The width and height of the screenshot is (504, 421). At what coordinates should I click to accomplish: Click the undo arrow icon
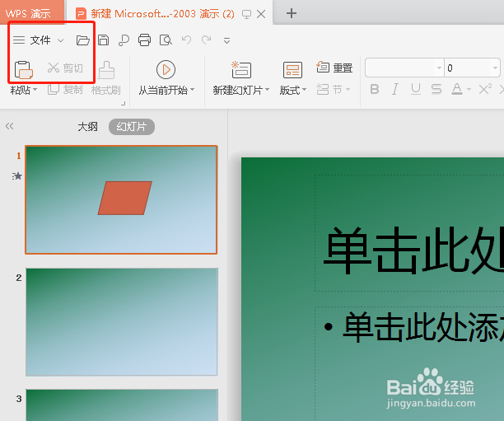point(186,40)
